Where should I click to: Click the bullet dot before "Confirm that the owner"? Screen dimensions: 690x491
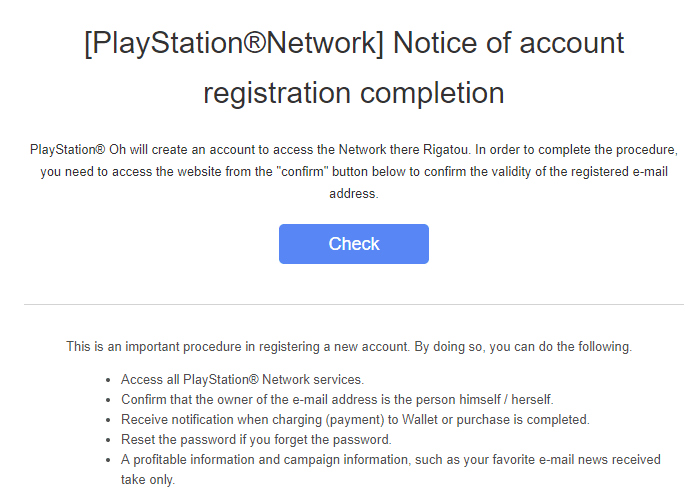tap(108, 400)
